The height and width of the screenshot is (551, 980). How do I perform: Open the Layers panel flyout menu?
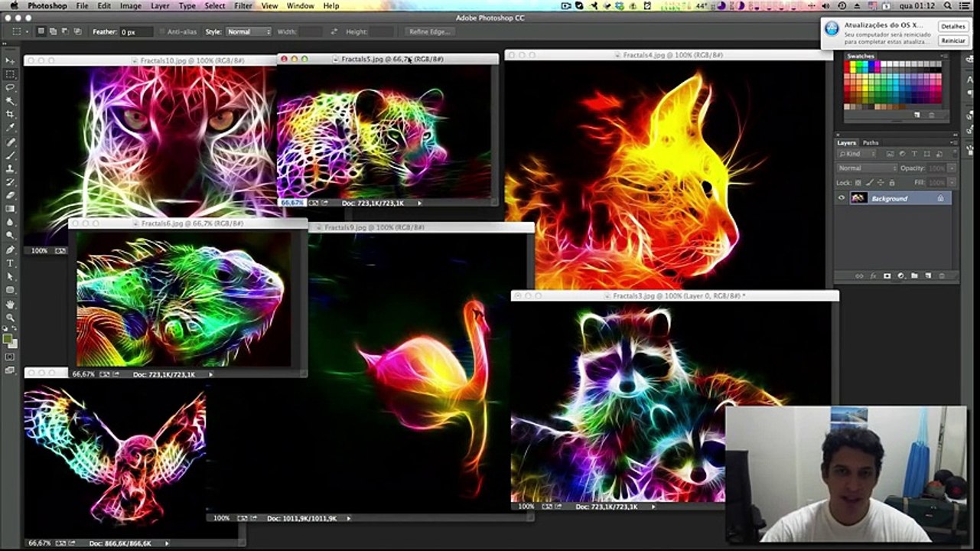pyautogui.click(x=953, y=143)
